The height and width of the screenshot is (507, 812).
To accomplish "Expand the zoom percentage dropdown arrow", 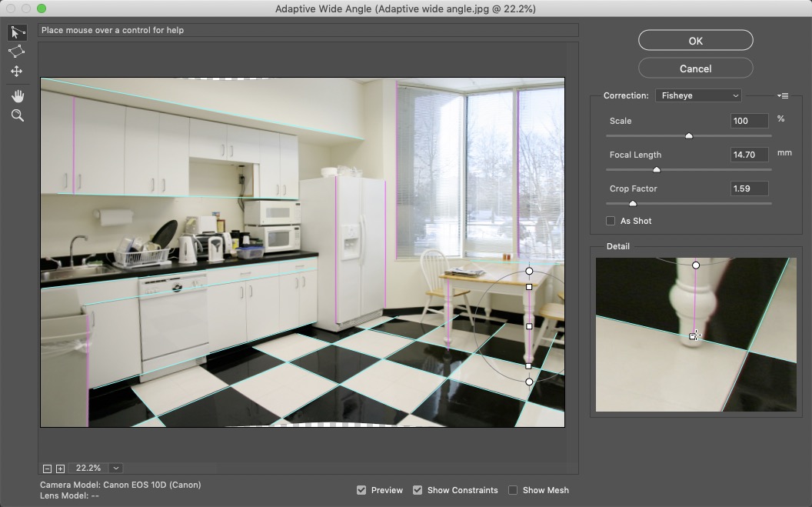I will coord(115,469).
